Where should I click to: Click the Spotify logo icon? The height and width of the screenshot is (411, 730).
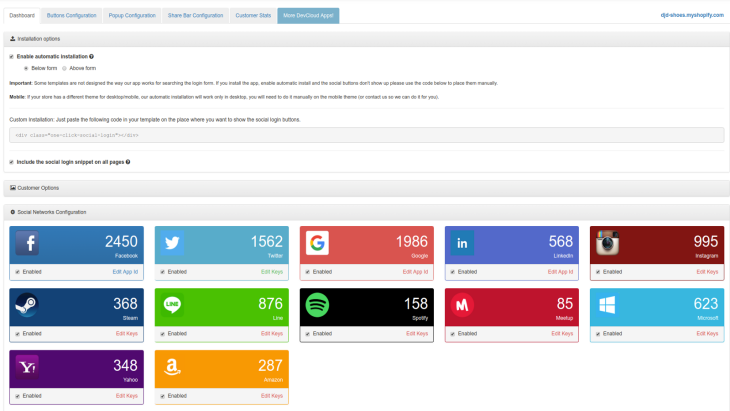pos(317,305)
